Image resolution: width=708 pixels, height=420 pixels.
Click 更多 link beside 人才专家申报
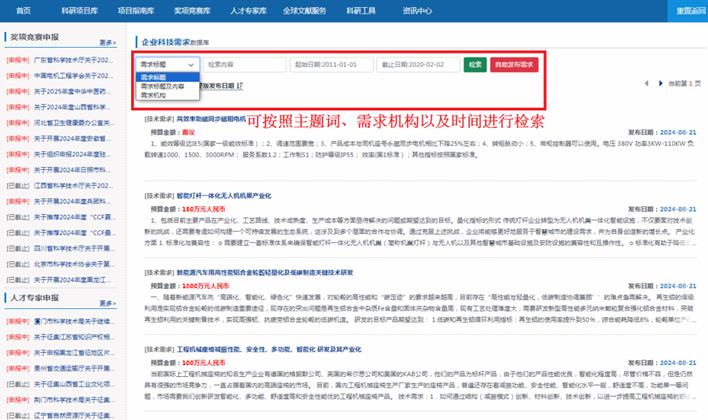pos(107,303)
